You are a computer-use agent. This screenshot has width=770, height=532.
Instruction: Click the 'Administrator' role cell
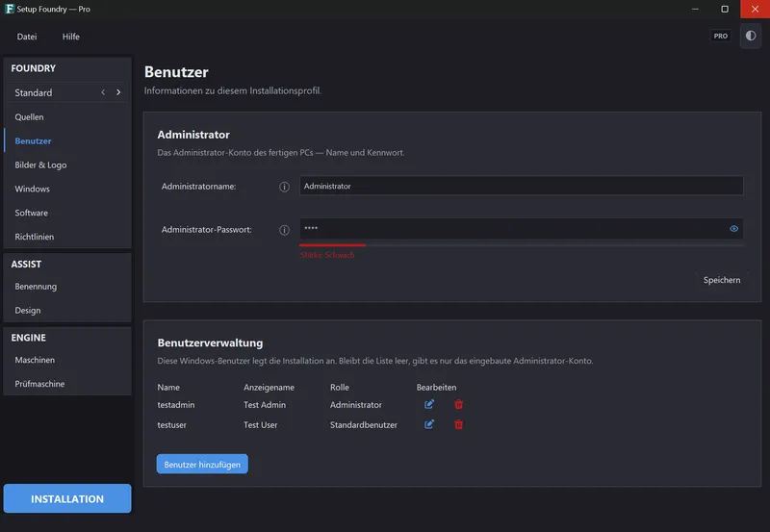355,405
